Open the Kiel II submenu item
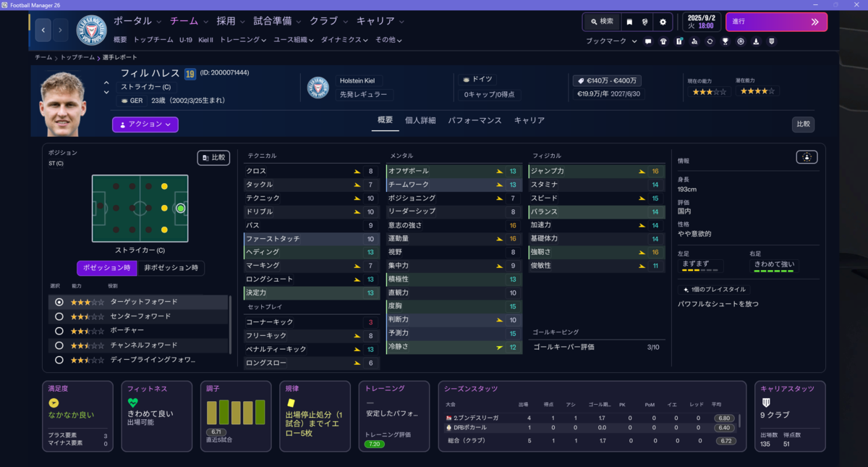868x467 pixels. [x=206, y=40]
